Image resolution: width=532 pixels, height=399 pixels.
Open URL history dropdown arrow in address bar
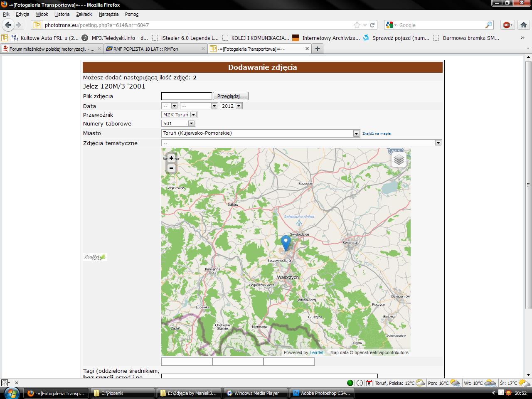click(x=365, y=25)
